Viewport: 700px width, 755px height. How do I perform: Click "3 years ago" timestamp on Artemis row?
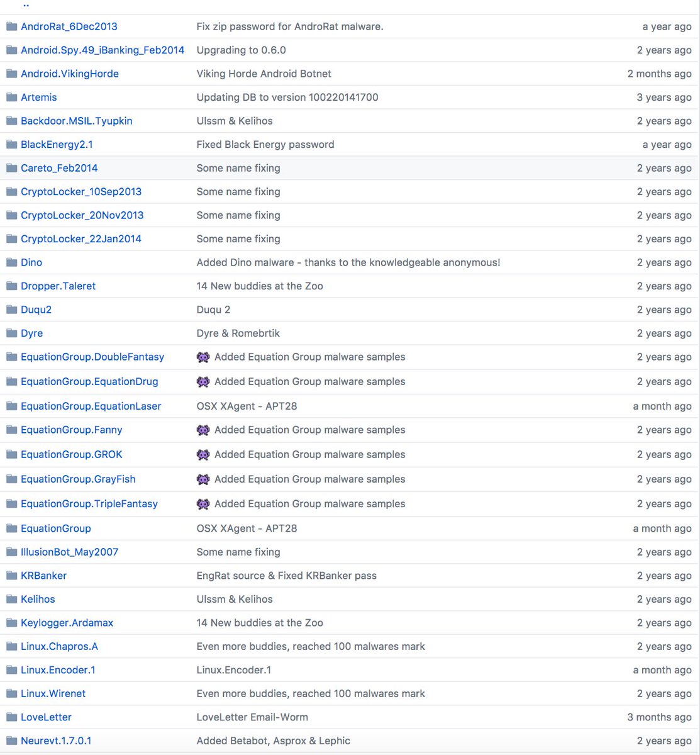tap(664, 97)
